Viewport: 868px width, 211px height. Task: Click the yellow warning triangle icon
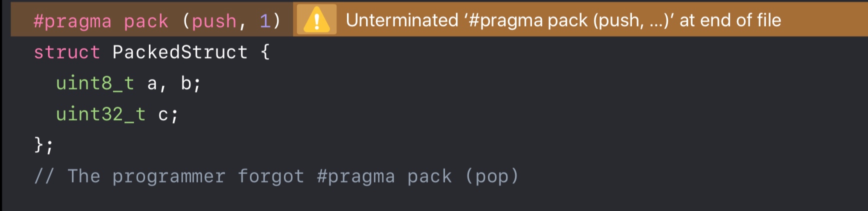[x=316, y=20]
